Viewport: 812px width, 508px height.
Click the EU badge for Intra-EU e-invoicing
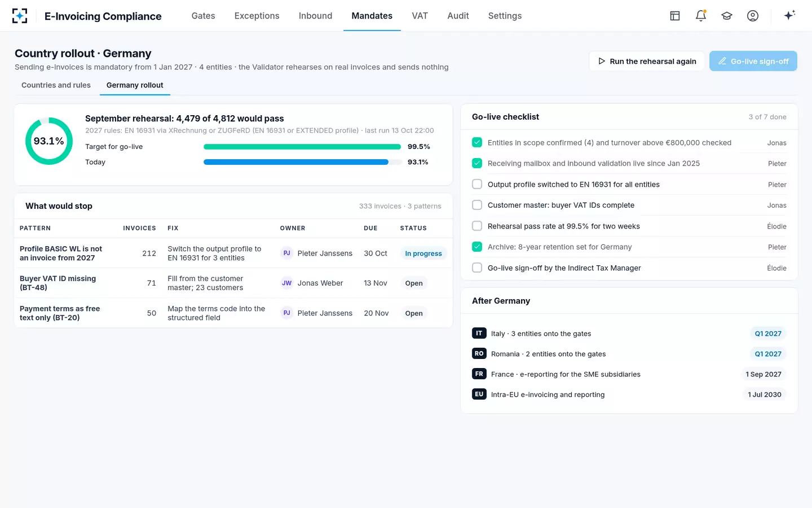(479, 395)
